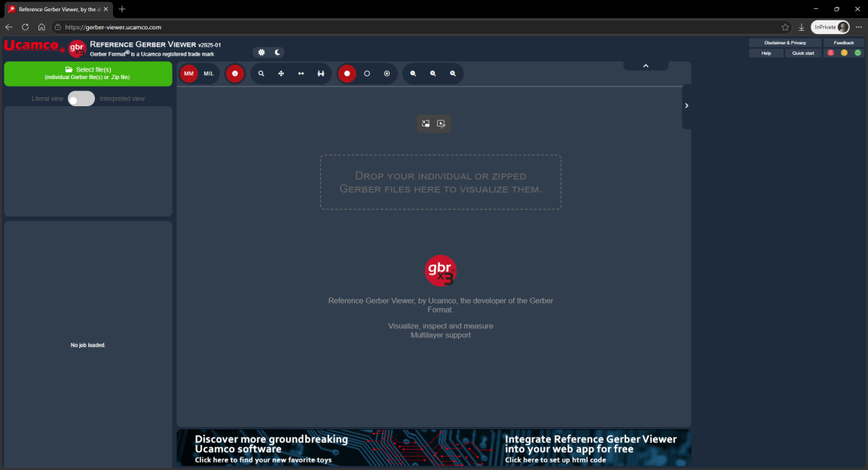
Task: Expand the right side panel chevron
Action: (x=686, y=105)
